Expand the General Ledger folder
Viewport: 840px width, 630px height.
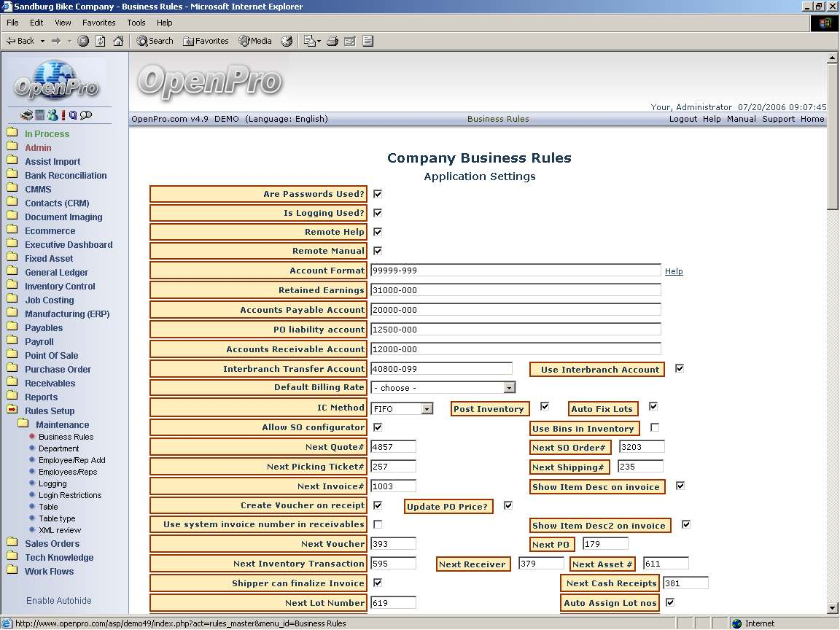56,273
